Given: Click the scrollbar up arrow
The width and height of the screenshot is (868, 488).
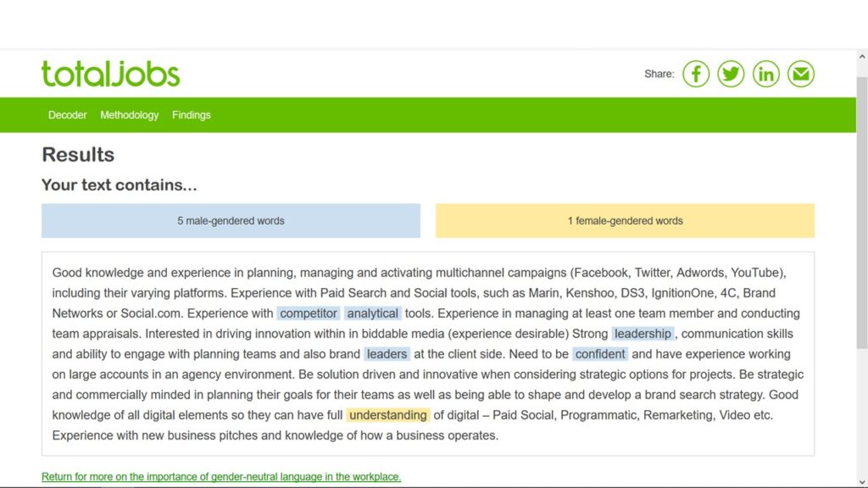Looking at the screenshot, I should [862, 57].
